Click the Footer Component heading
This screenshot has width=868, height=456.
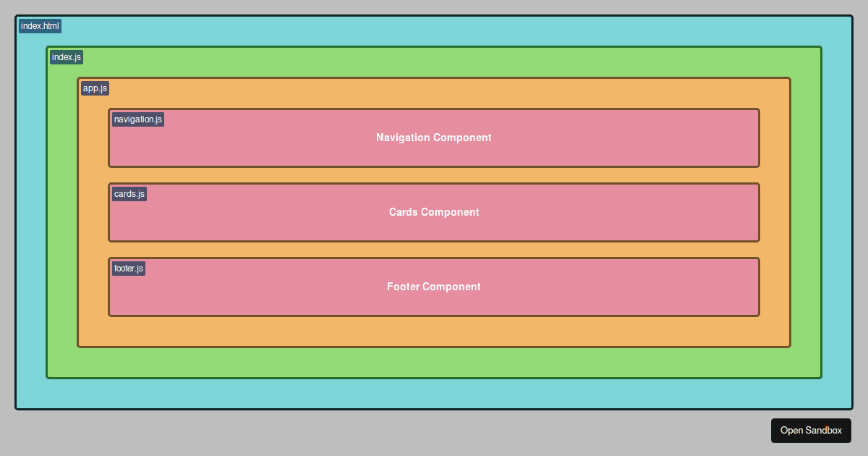click(x=434, y=287)
